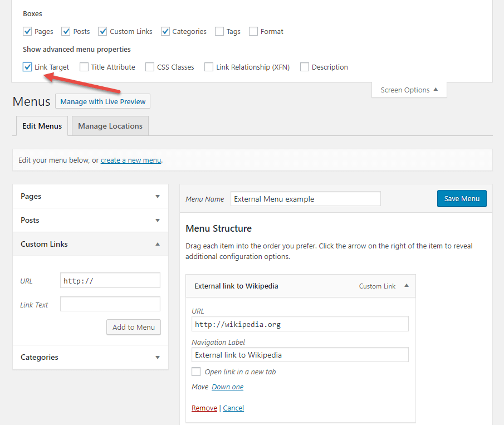Enable the Description checkbox

(305, 67)
